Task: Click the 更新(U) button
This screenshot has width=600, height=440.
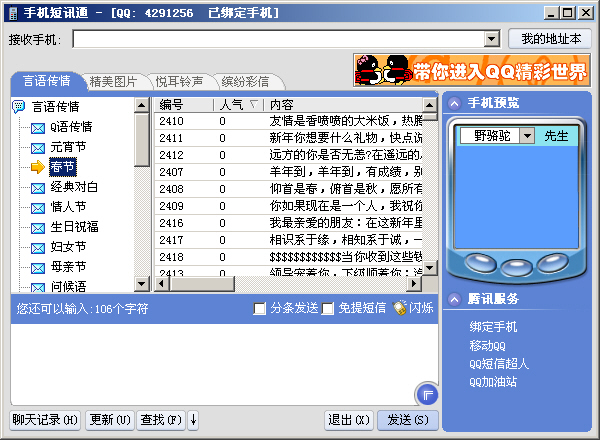Action: coord(110,420)
